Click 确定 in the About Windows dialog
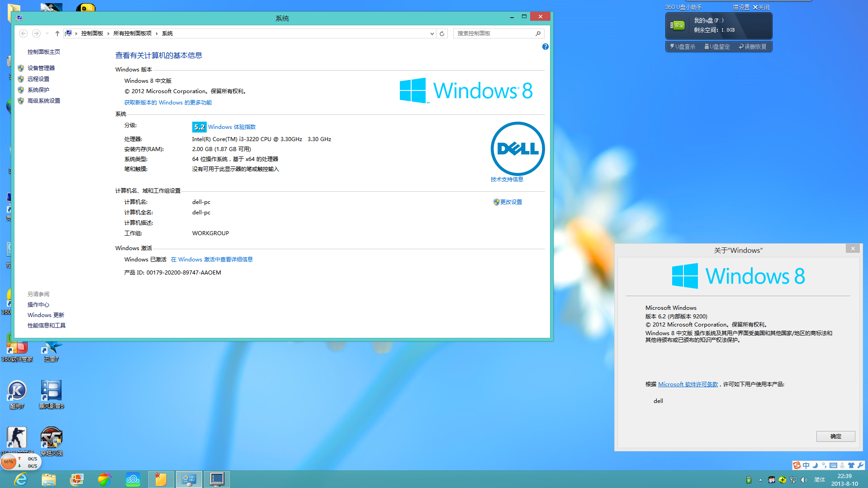The image size is (868, 488). (x=835, y=436)
